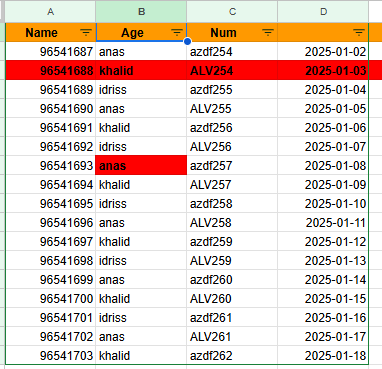
Task: Select the red highlighted cell 96541688
Action: (x=50, y=71)
